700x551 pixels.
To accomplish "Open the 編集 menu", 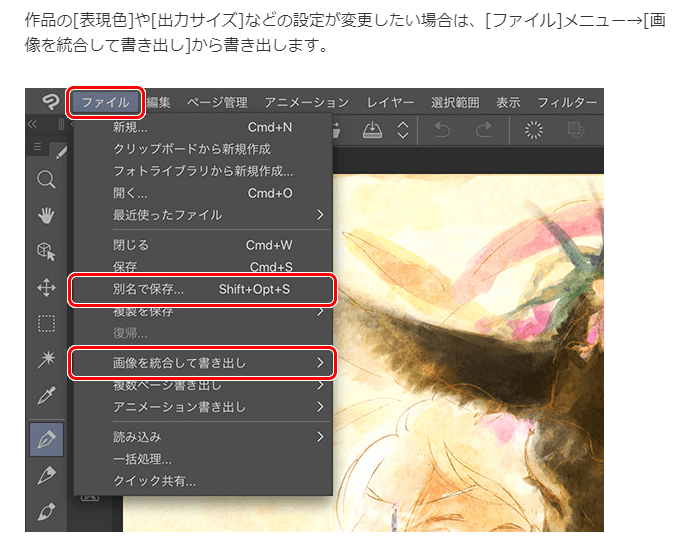I will coord(158,102).
